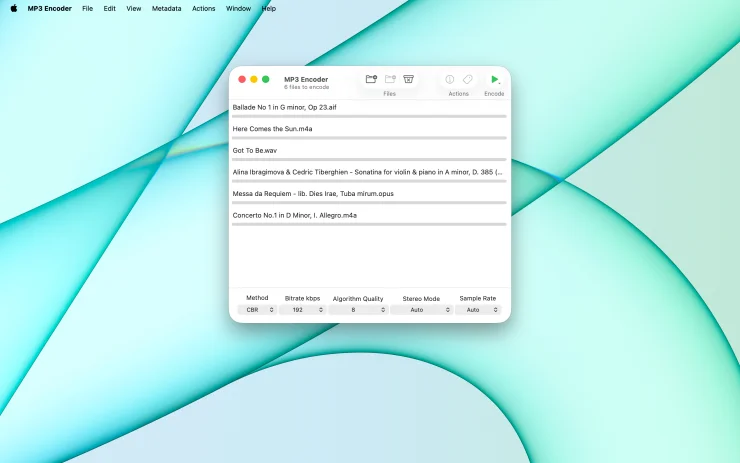This screenshot has width=740, height=463.
Task: Click the metadata tag icon
Action: (468, 79)
